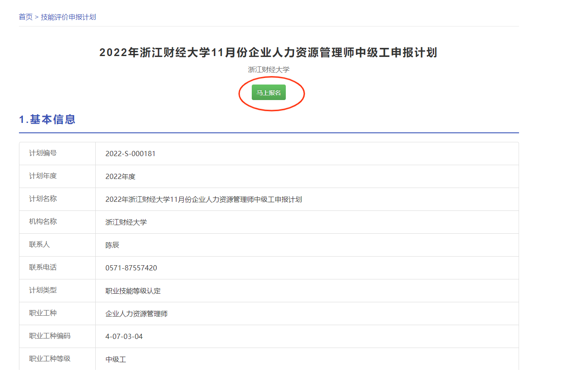Select the value 企业人力资源管理师
This screenshot has width=588, height=370.
pos(137,314)
